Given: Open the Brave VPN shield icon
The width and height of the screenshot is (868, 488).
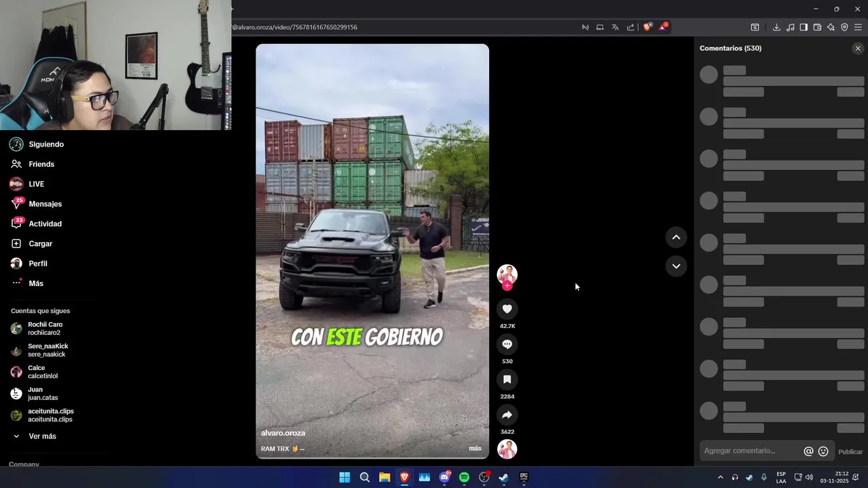Looking at the screenshot, I should pos(844,27).
